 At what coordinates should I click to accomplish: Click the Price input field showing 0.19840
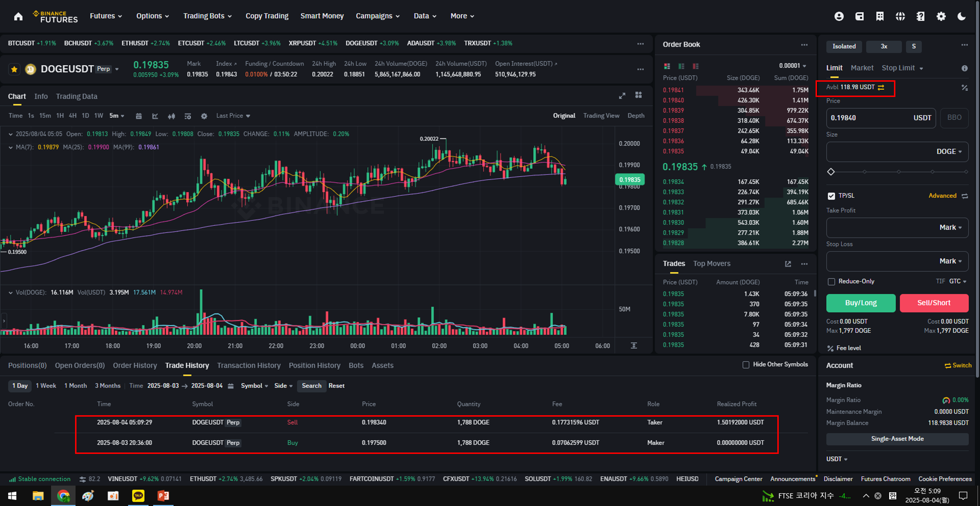tap(881, 118)
